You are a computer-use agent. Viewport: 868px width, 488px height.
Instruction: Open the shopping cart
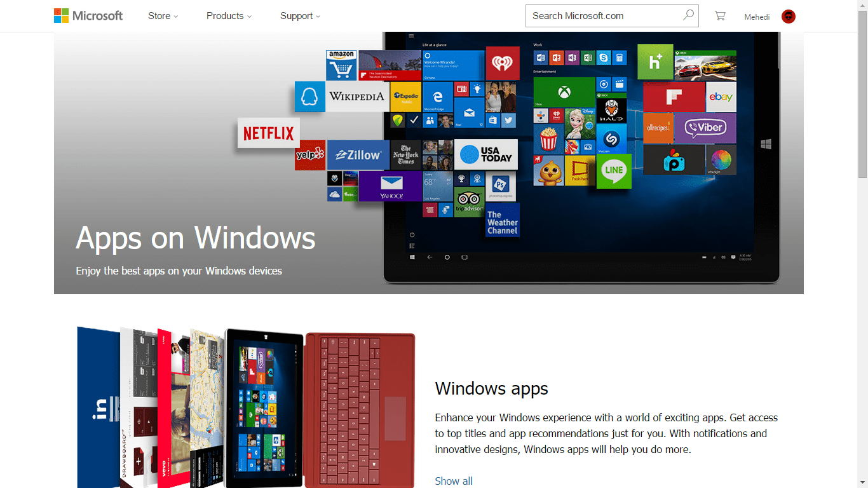[x=720, y=16]
